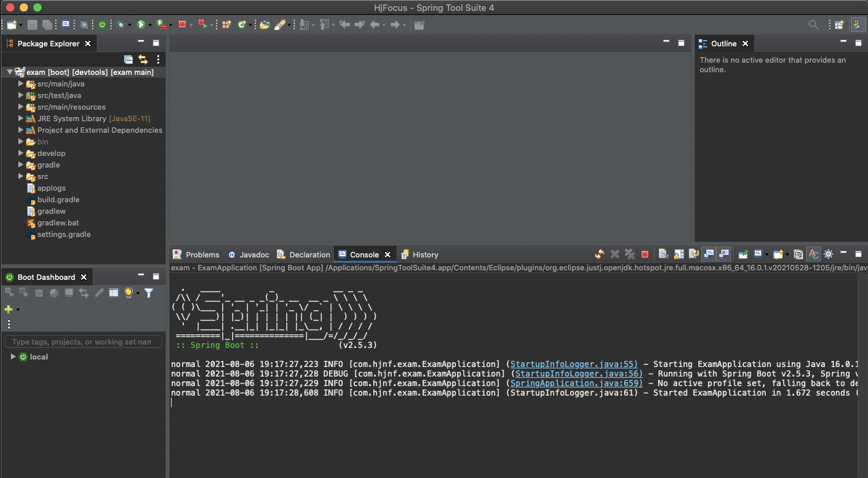
Task: Open StartupInfoLogger.java:55 link in console
Action: [574, 364]
